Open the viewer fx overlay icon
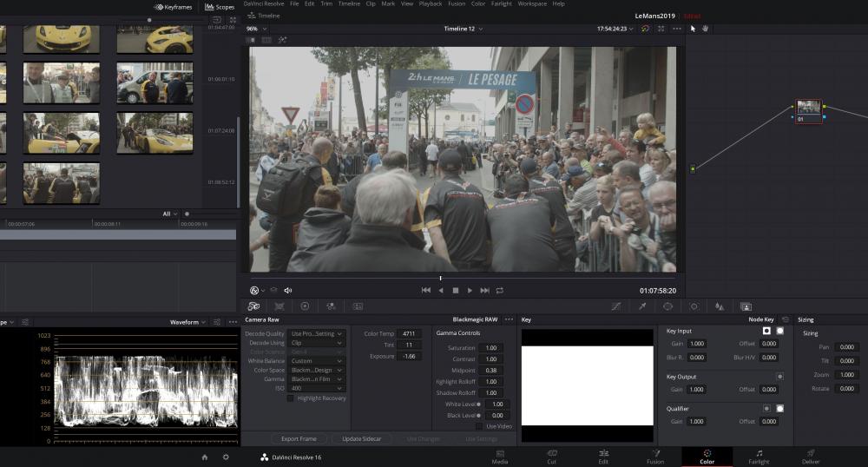868x467 pixels. tap(254, 291)
